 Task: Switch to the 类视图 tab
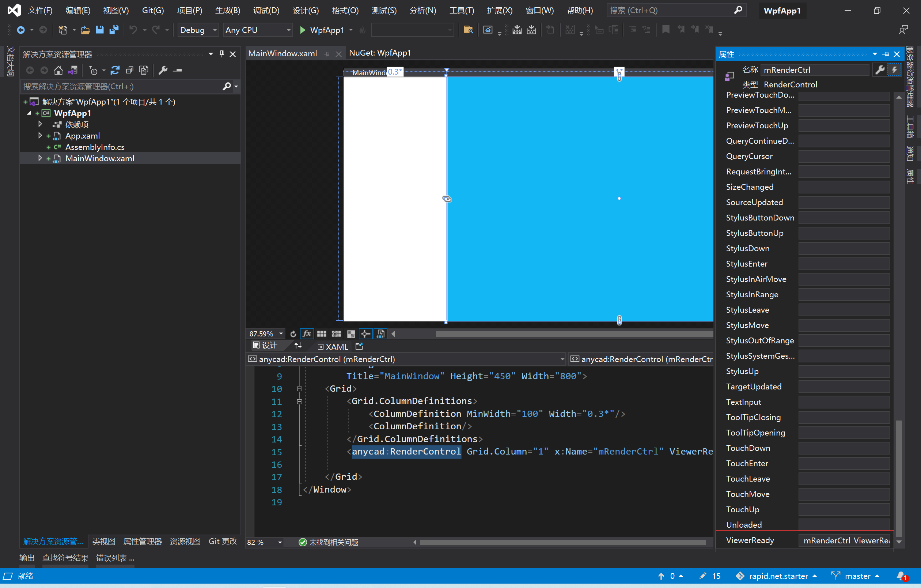point(103,541)
